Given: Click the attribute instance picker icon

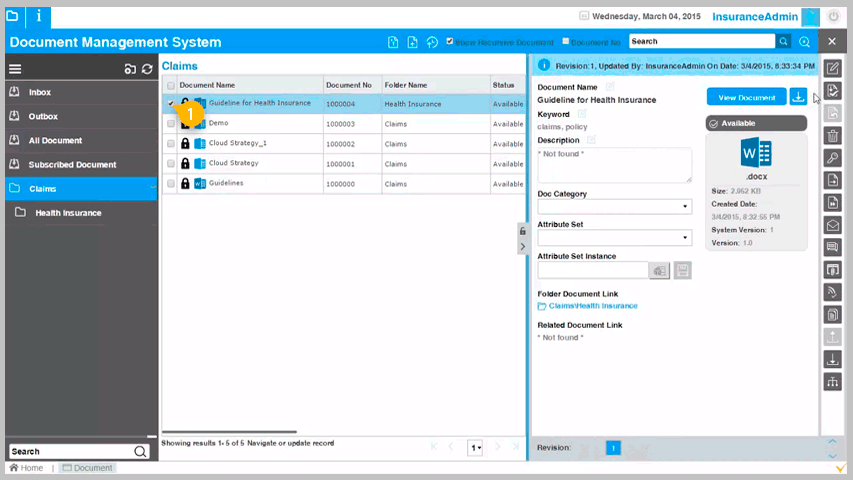Looking at the screenshot, I should click(659, 270).
